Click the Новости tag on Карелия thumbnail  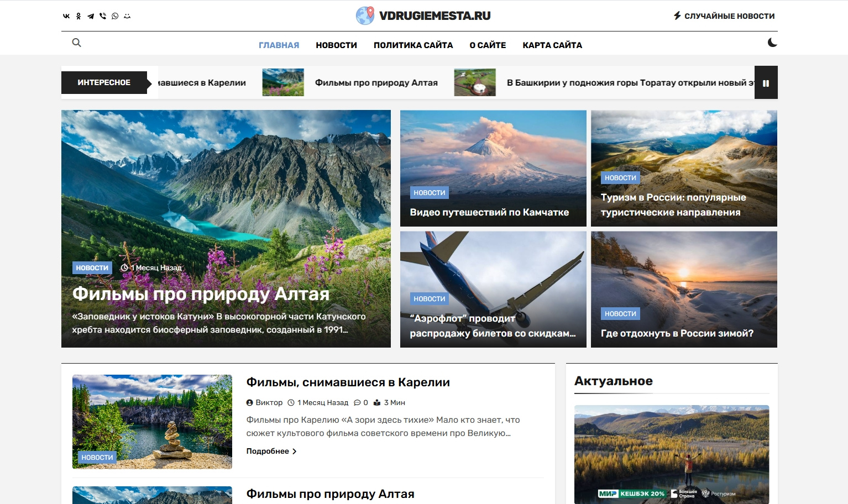(x=97, y=458)
